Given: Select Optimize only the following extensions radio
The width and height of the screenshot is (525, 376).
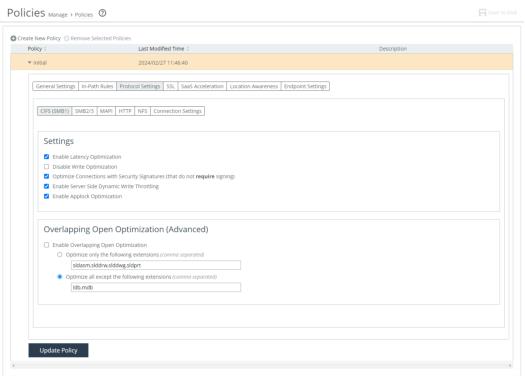Looking at the screenshot, I should click(x=60, y=254).
